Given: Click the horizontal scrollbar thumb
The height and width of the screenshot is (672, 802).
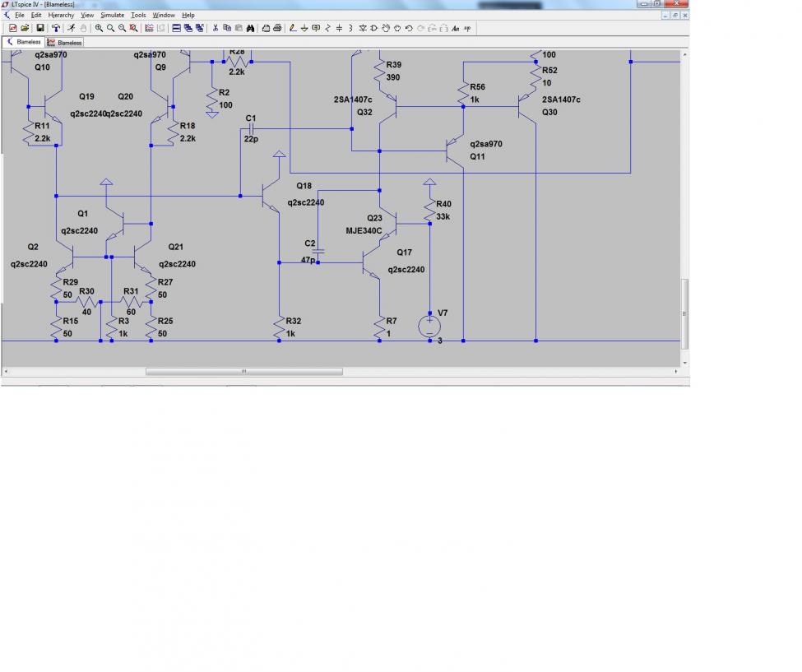Looking at the screenshot, I should [x=244, y=372].
